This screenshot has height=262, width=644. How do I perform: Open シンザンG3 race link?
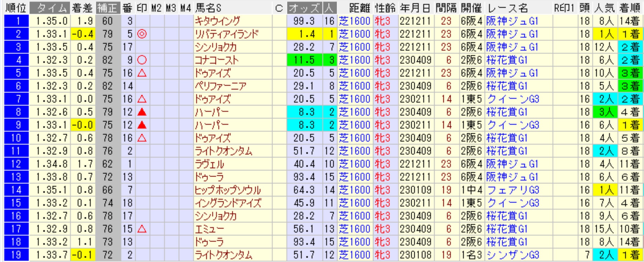tap(513, 255)
